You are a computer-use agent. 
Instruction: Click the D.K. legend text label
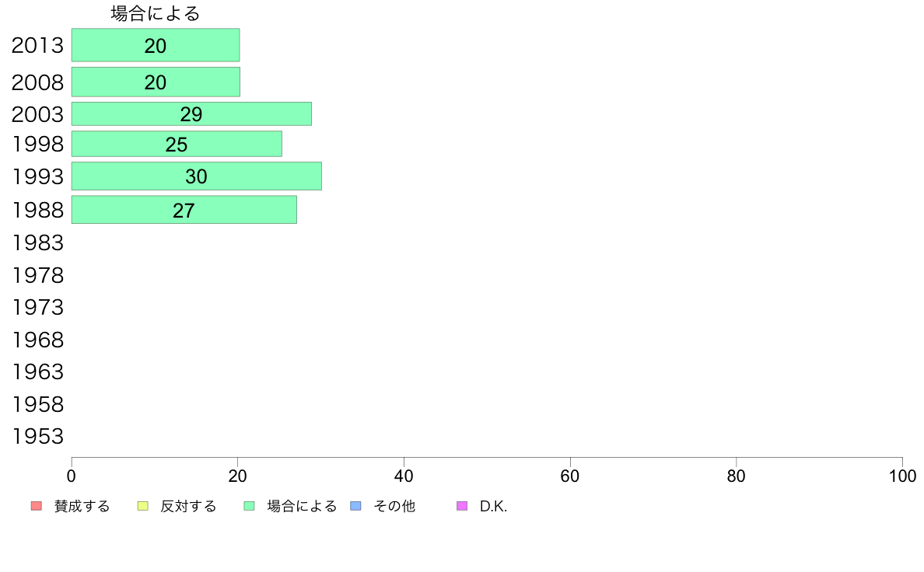[x=494, y=506]
